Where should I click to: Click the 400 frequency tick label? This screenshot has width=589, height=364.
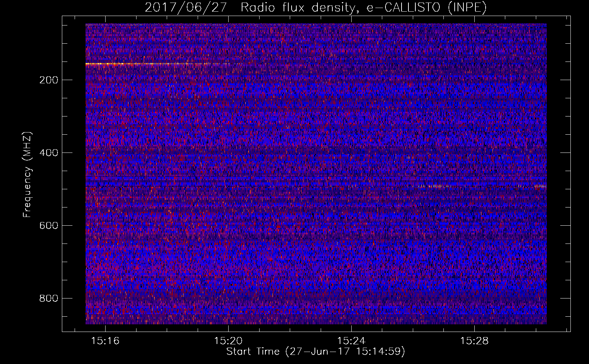[49, 153]
